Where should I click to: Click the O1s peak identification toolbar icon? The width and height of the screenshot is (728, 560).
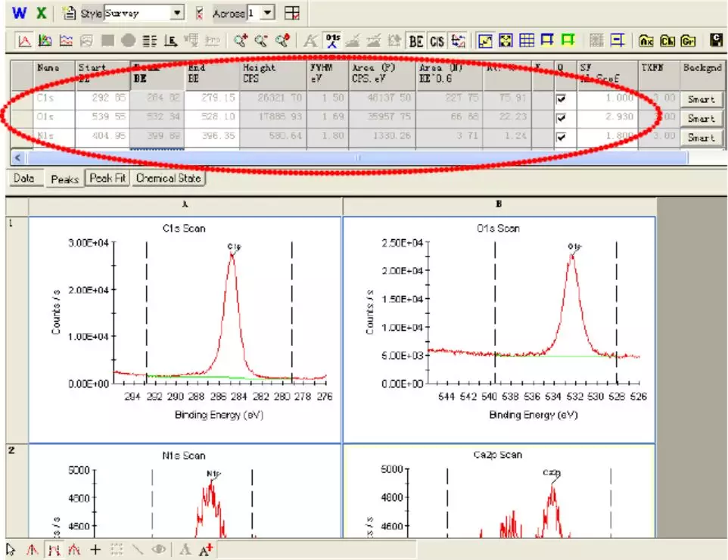tap(332, 41)
